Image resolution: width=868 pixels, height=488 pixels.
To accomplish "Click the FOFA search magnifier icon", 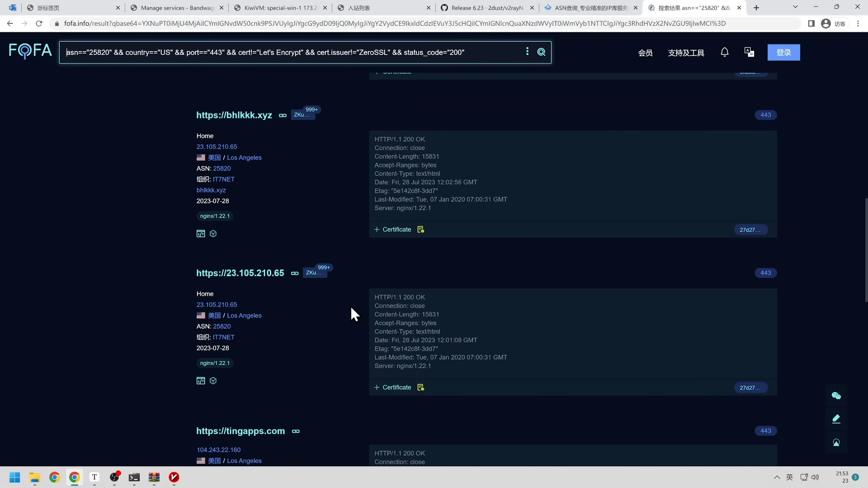I will (x=541, y=52).
